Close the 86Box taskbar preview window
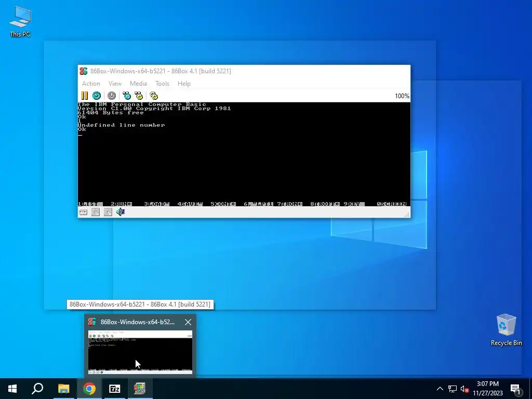532x399 pixels. click(x=188, y=322)
